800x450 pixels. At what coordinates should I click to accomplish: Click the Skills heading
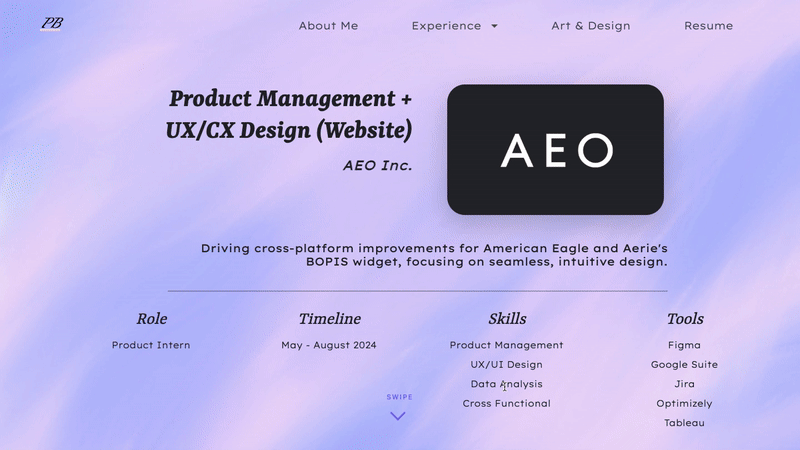pyautogui.click(x=507, y=319)
